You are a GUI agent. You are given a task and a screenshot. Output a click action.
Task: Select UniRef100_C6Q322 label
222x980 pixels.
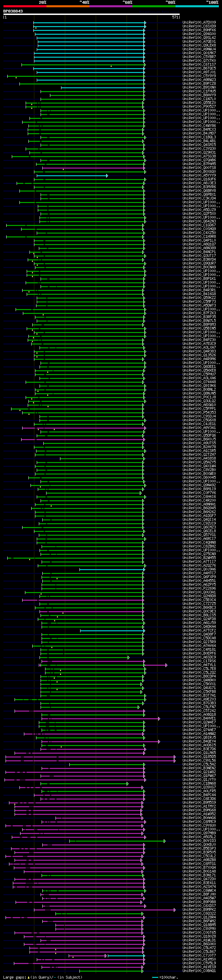(199, 913)
